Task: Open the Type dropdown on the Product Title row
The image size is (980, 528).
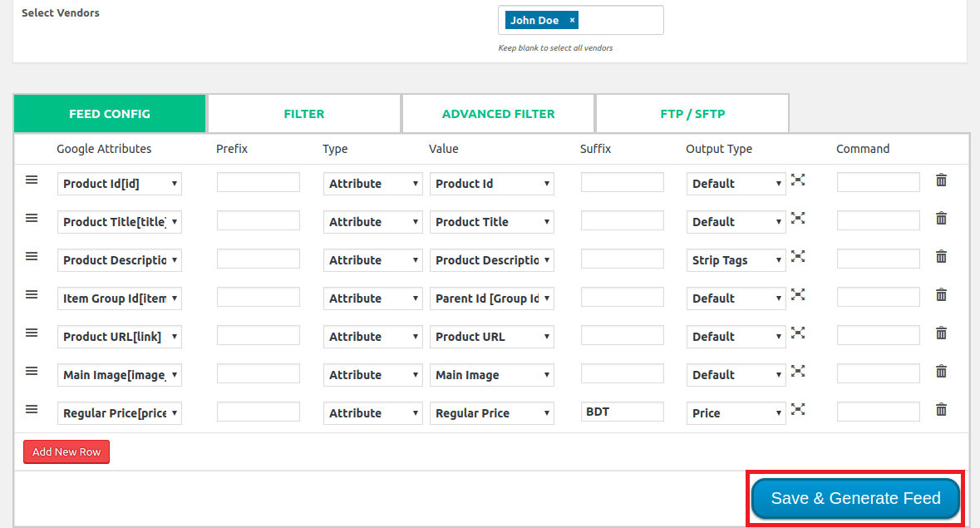Action: 372,221
